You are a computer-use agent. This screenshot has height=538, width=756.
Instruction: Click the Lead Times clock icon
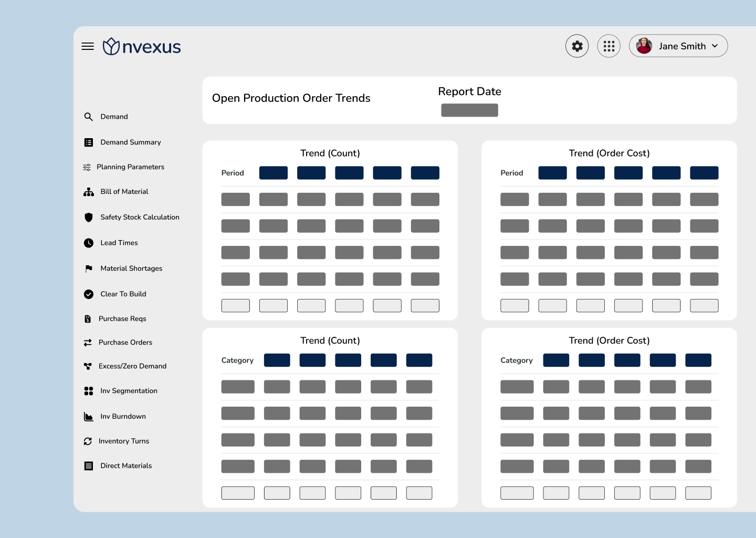tap(89, 243)
